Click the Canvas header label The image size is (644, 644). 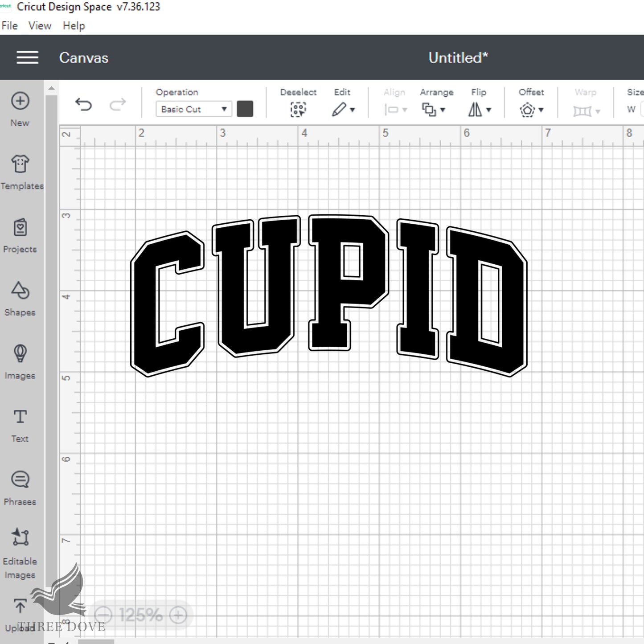click(84, 57)
